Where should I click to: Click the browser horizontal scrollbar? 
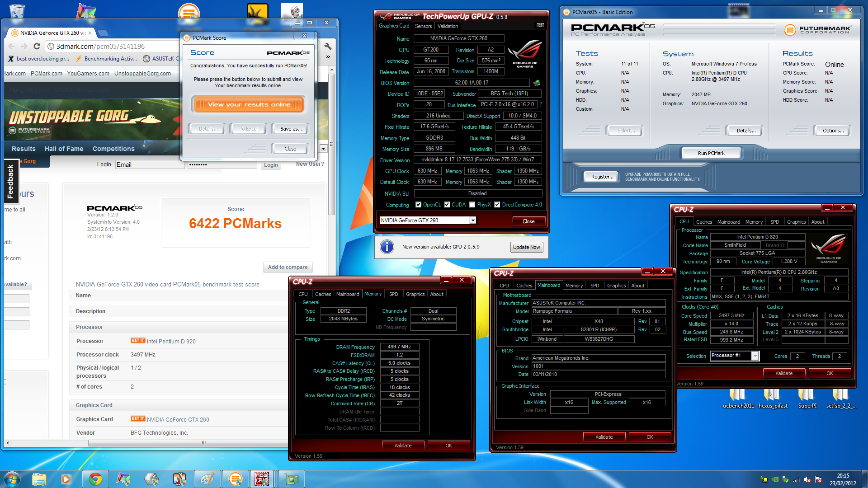click(x=203, y=443)
